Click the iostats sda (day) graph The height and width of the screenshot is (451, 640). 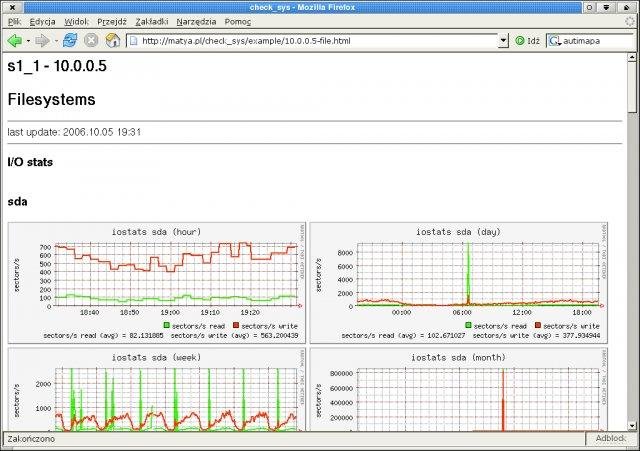[459, 283]
